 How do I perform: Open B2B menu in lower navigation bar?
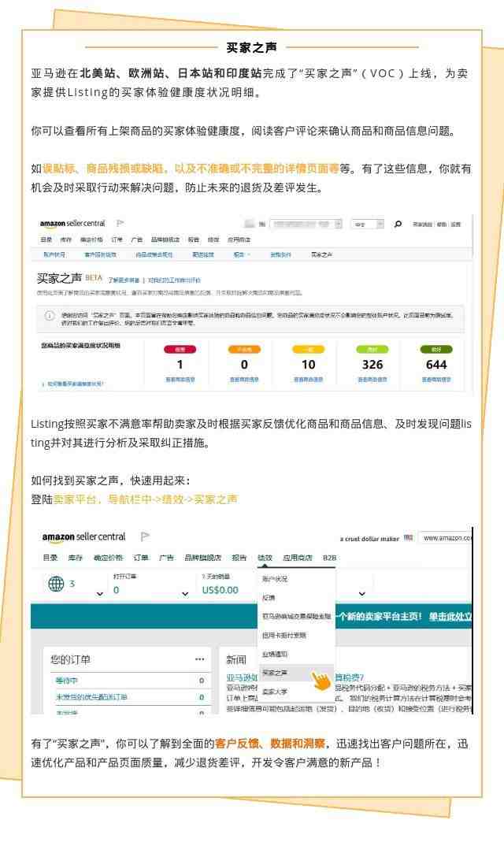(x=329, y=558)
